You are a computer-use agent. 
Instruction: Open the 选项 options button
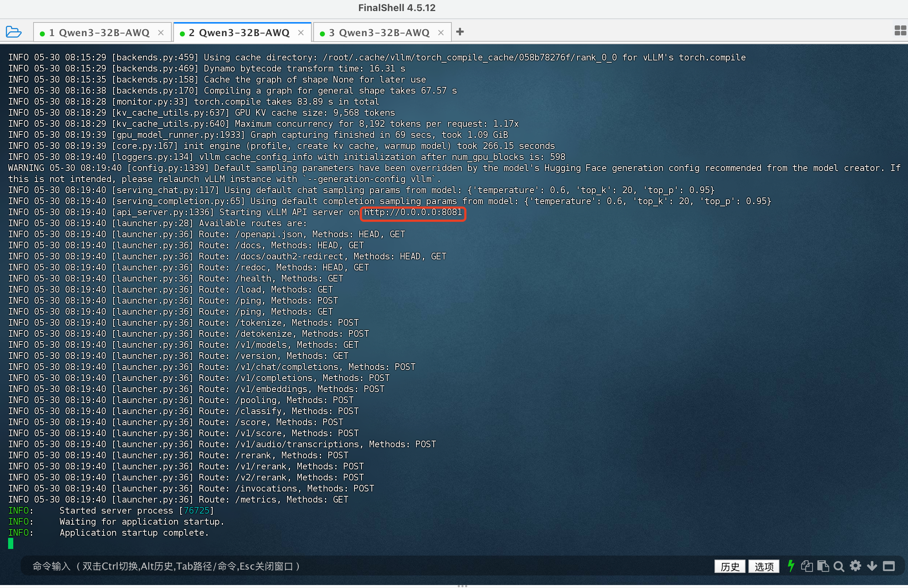click(x=764, y=566)
